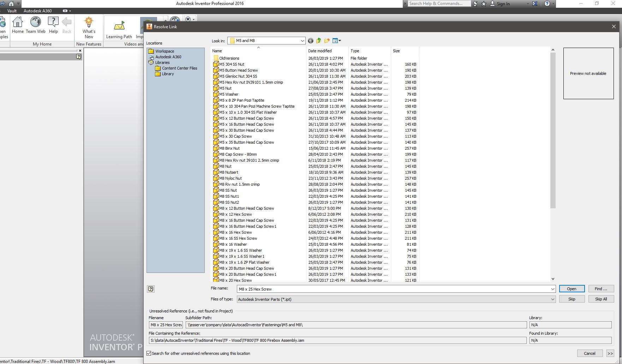This screenshot has width=622, height=364.
Task: Select M5 x 30 Cap Screw file
Action: pos(235,136)
